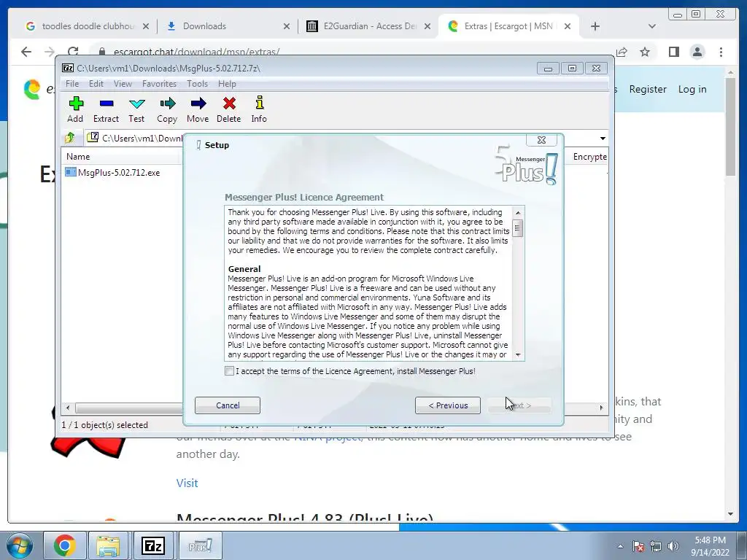Viewport: 747px width, 560px height.
Task: Click the taskbar clock showing 5:48 PM
Action: coord(710,546)
